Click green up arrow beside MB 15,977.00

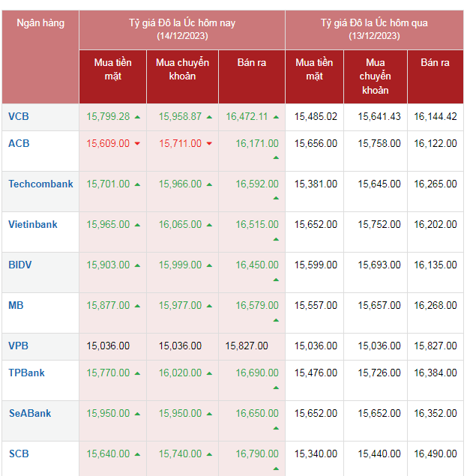[x=209, y=306]
